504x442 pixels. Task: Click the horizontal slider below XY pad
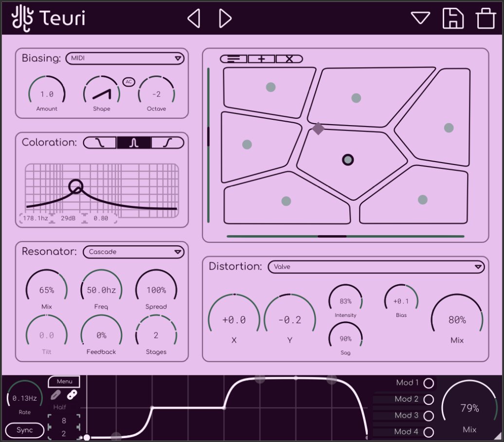click(x=345, y=236)
